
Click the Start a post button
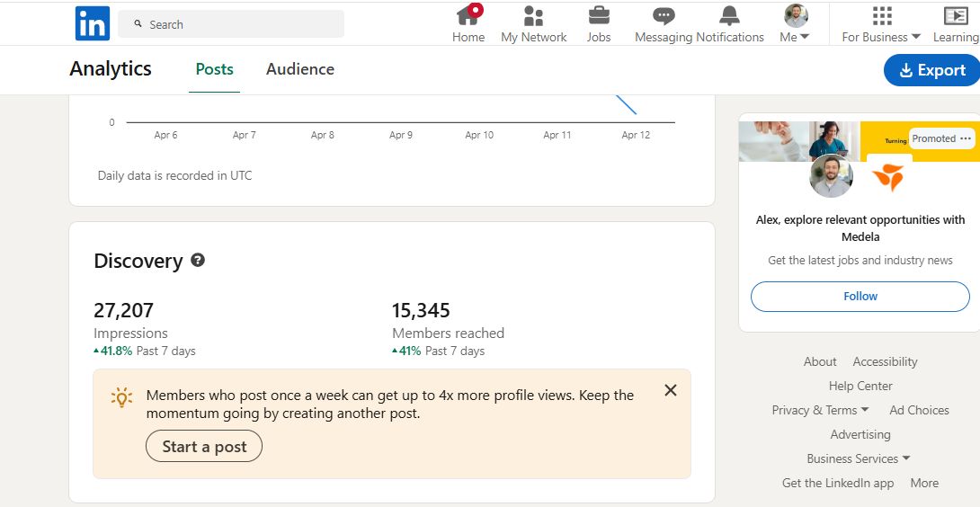pyautogui.click(x=204, y=447)
